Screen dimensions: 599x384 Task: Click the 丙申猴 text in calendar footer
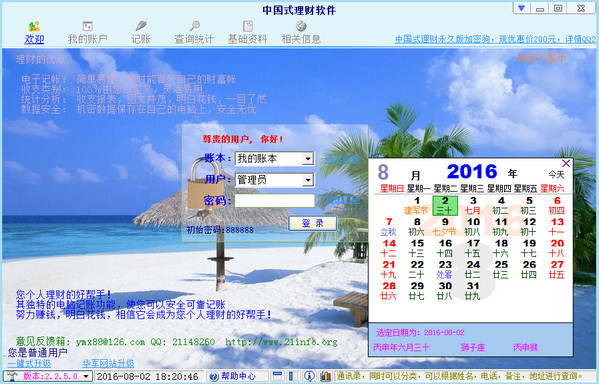point(525,347)
